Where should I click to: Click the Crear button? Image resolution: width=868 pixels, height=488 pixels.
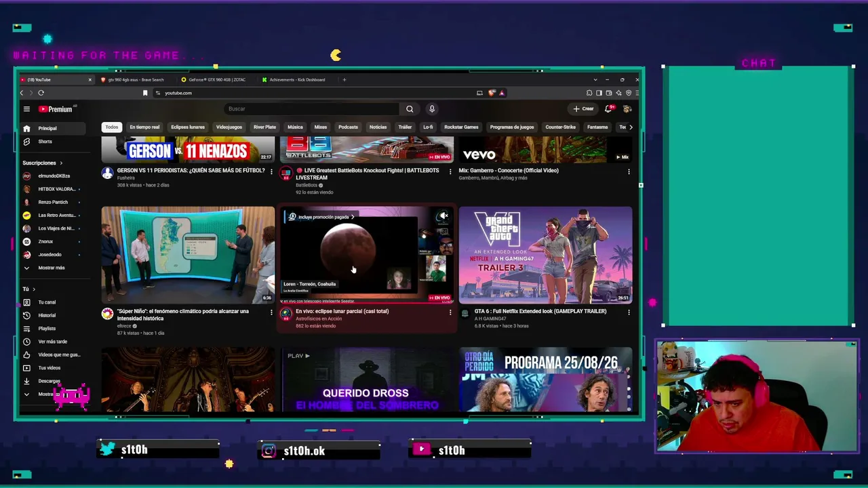tap(583, 109)
